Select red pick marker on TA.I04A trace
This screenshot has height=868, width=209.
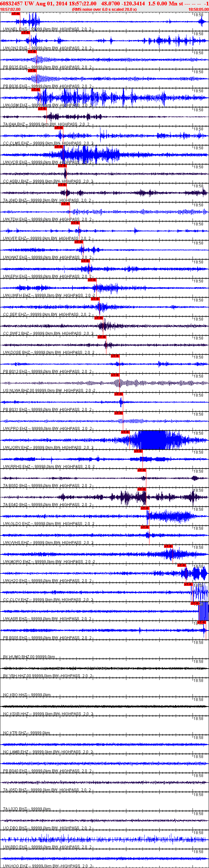pyautogui.click(x=42, y=109)
